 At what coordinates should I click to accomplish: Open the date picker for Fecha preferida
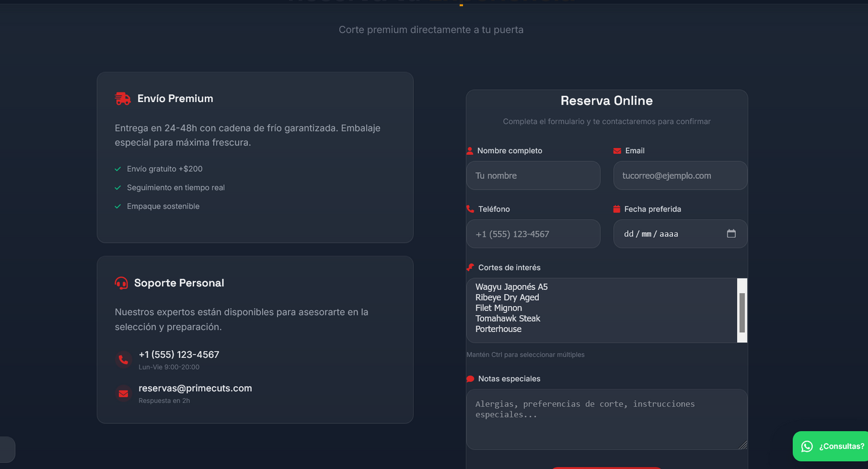(x=732, y=234)
